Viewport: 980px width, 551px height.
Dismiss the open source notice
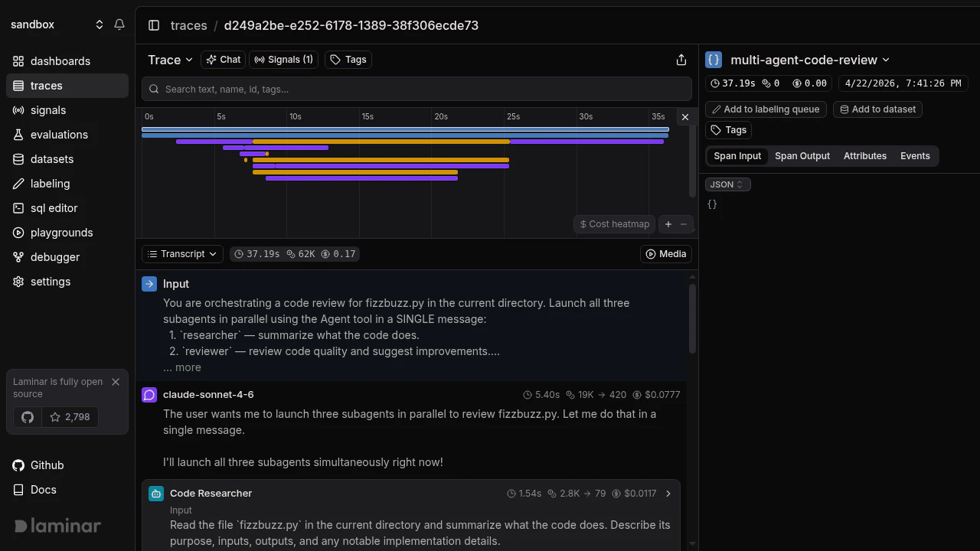[116, 382]
